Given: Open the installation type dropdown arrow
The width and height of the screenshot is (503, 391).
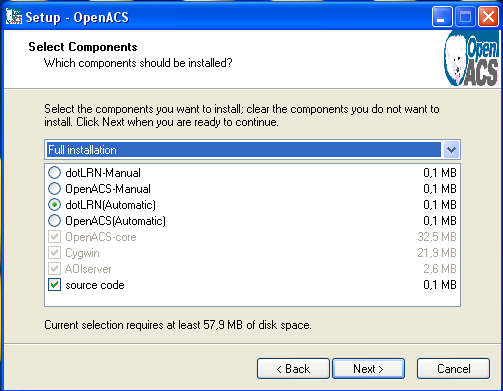Looking at the screenshot, I should (x=451, y=150).
